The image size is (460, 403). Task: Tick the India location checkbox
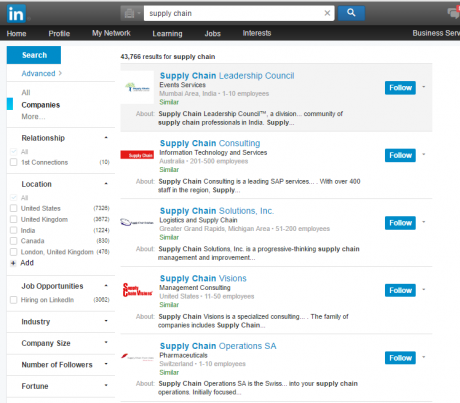pyautogui.click(x=14, y=230)
